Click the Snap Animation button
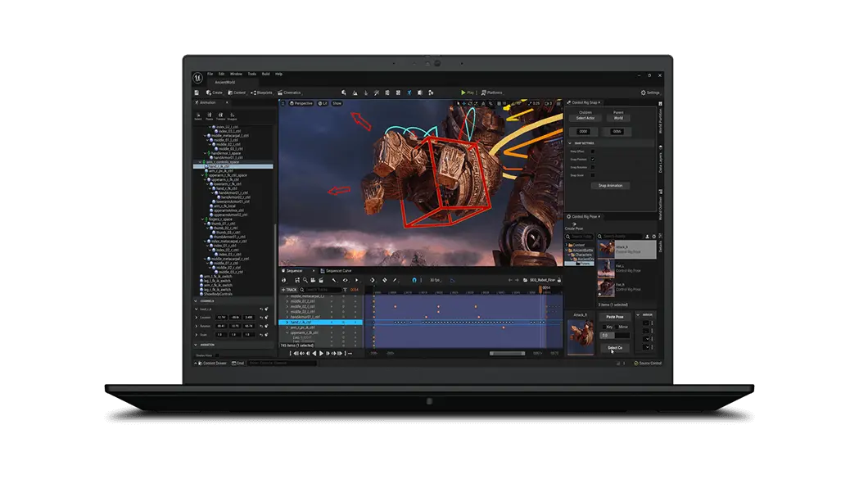 [x=610, y=186]
